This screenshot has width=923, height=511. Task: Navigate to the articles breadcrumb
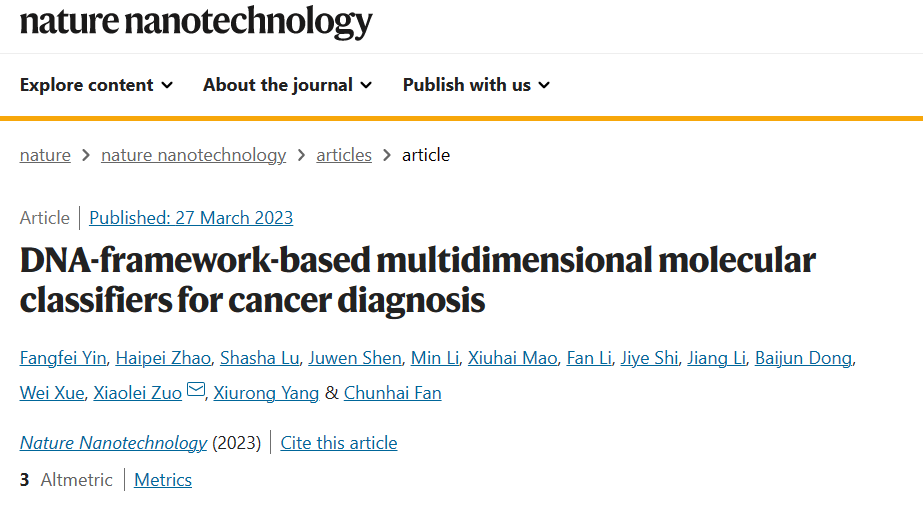[344, 155]
